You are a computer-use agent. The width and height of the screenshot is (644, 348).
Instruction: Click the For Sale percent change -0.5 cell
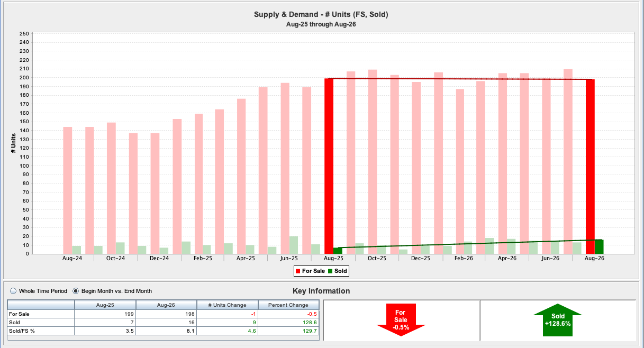coord(288,314)
